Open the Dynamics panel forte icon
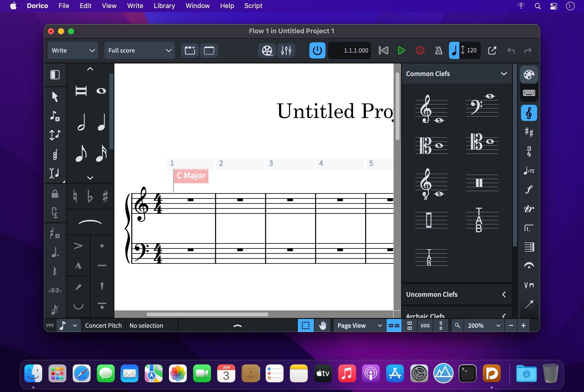This screenshot has height=392, width=584. pyautogui.click(x=529, y=189)
